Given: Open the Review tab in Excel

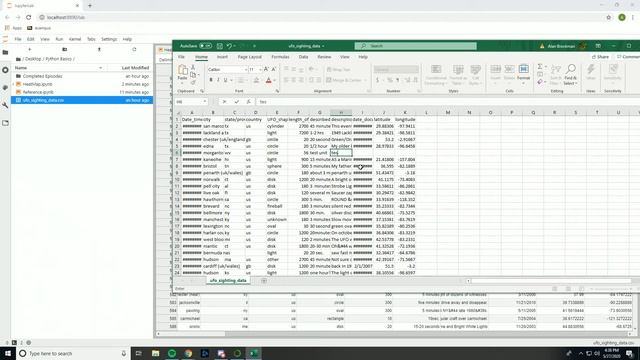Looking at the screenshot, I should (x=324, y=57).
